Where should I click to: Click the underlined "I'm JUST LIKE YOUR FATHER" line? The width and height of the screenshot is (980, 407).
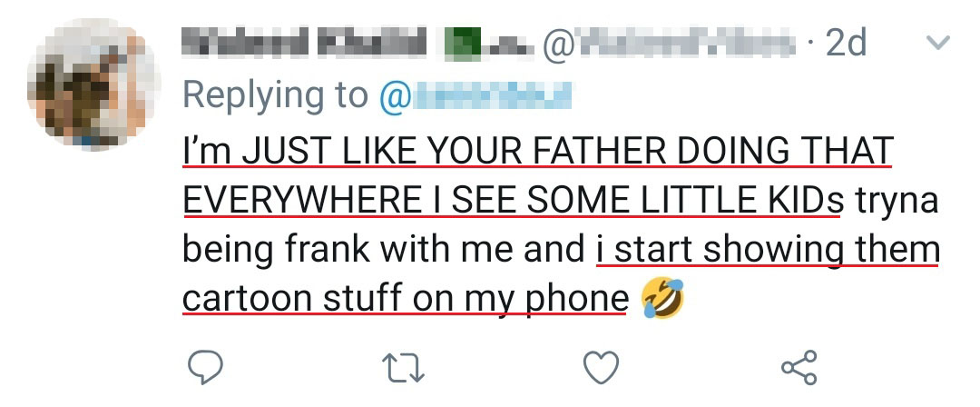[537, 149]
